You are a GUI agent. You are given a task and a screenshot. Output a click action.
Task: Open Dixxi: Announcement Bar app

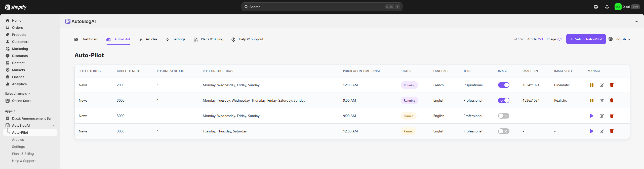(x=30, y=118)
